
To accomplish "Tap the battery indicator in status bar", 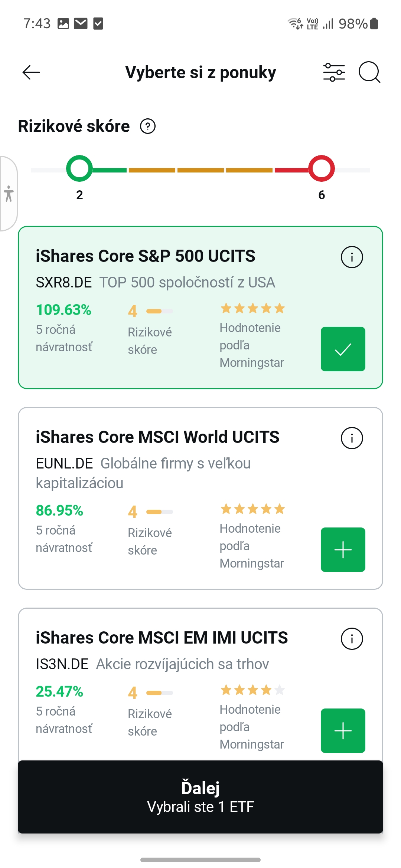I will (x=374, y=23).
